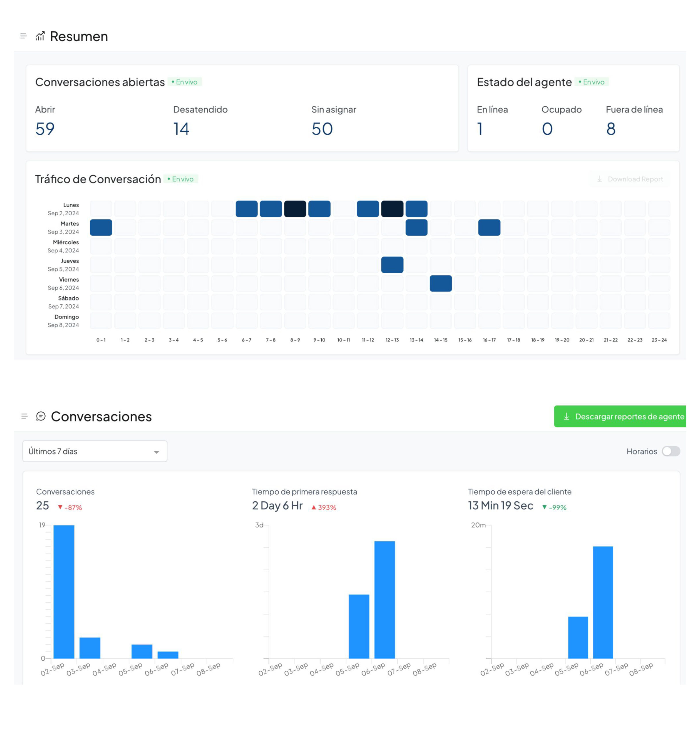Click the dropdown caret arrow of date range

(x=156, y=452)
